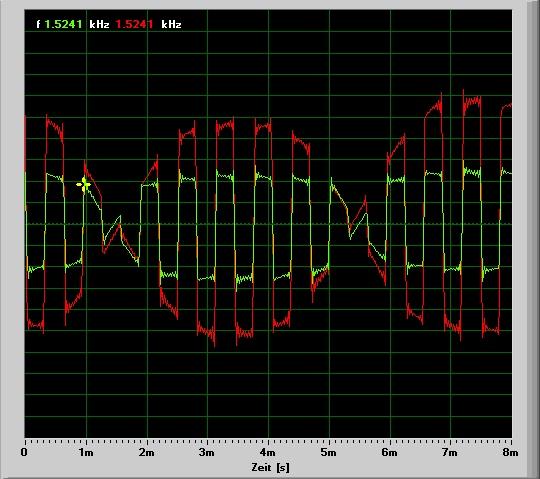This screenshot has height=479, width=540.
Task: Click the 6m time axis label
Action: (x=389, y=452)
